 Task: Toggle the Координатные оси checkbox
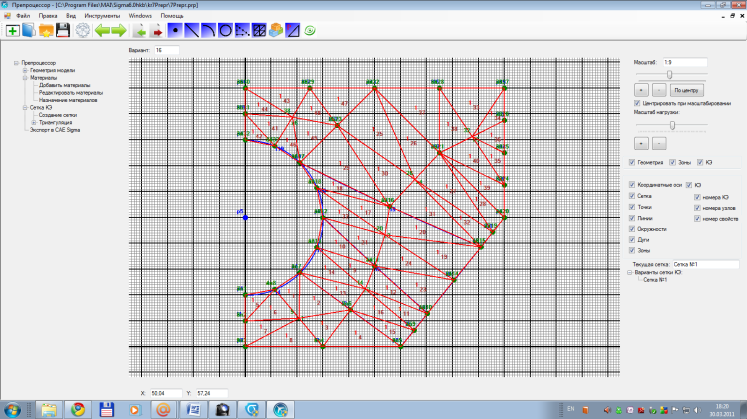[632, 185]
